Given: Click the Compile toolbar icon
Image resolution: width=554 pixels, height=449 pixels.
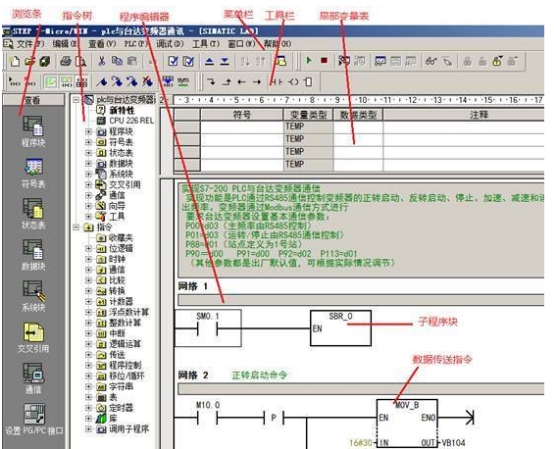Looking at the screenshot, I should (x=173, y=61).
